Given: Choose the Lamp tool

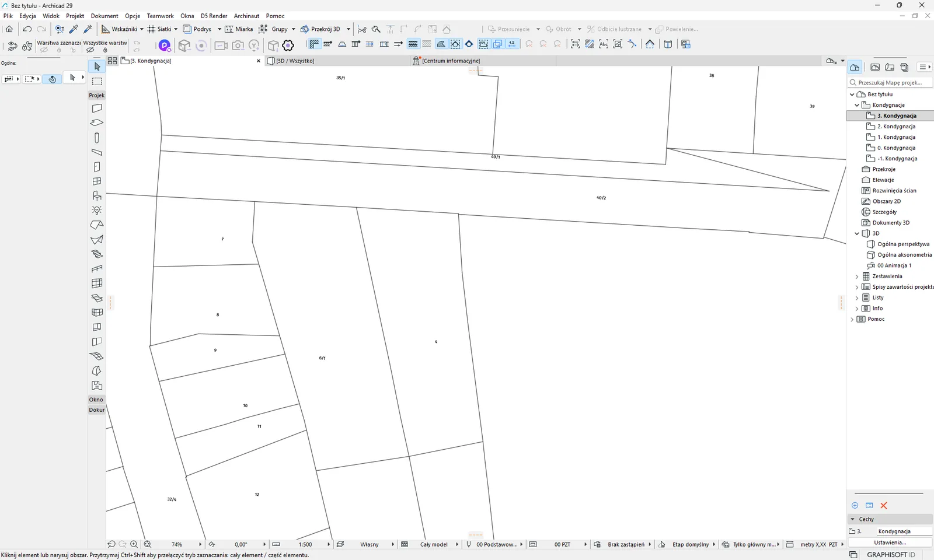Looking at the screenshot, I should point(97,211).
